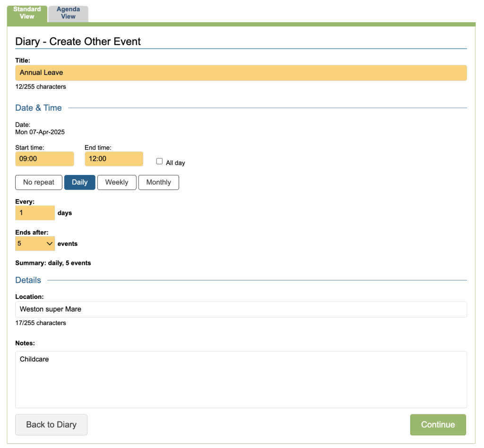484x448 pixels.
Task: Click the Every days interval field
Action: pyautogui.click(x=35, y=213)
